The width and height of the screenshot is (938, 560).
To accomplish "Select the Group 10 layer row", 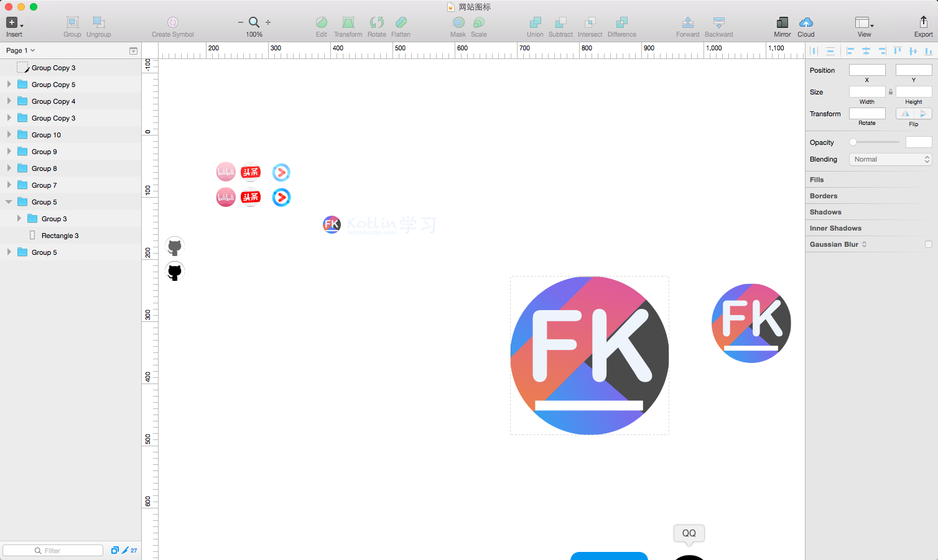I will pos(71,135).
